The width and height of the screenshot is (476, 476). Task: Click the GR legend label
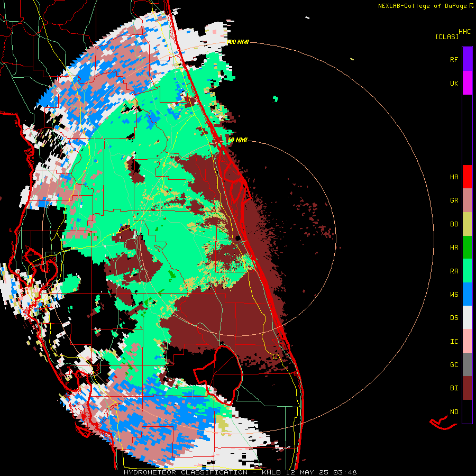click(454, 200)
